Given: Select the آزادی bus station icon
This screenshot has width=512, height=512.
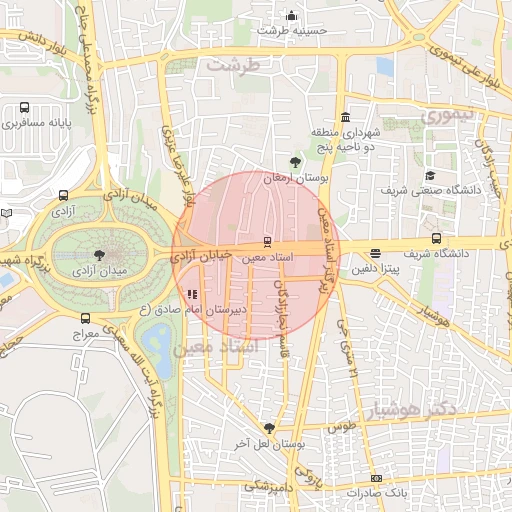Looking at the screenshot, I should tap(63, 195).
